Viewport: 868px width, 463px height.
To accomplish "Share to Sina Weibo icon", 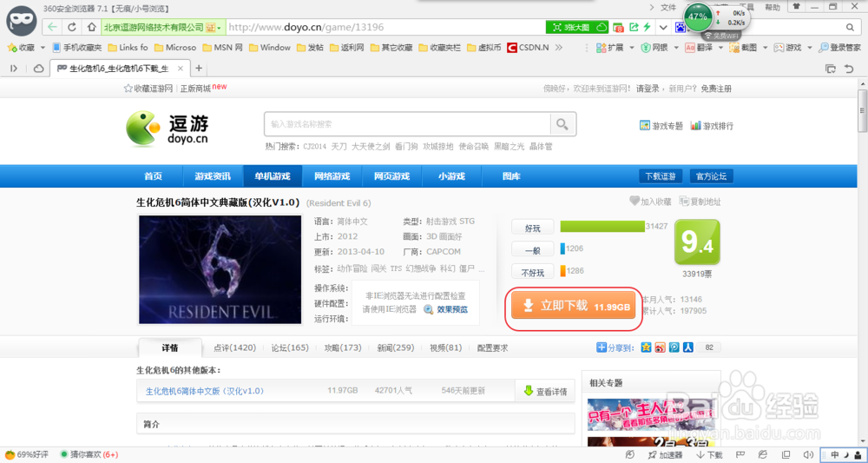I will (x=660, y=347).
